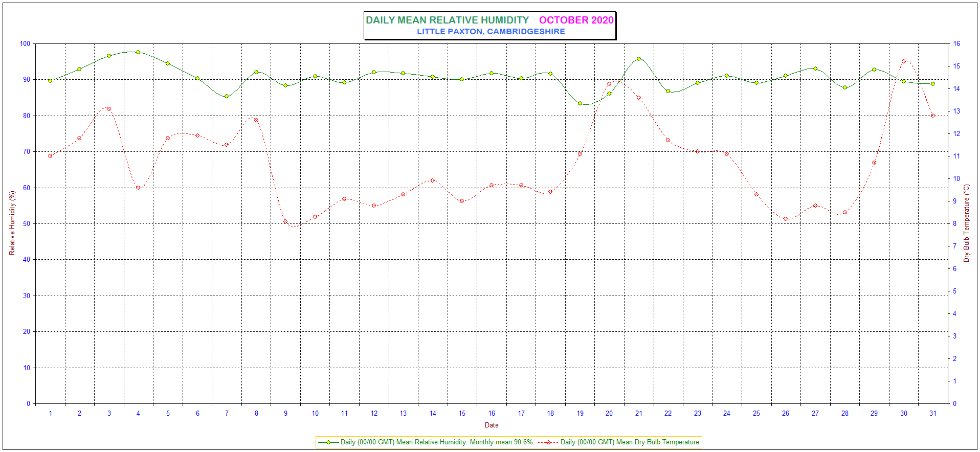Click the humidity data point on day 7
This screenshot has height=452, width=980.
point(227,96)
